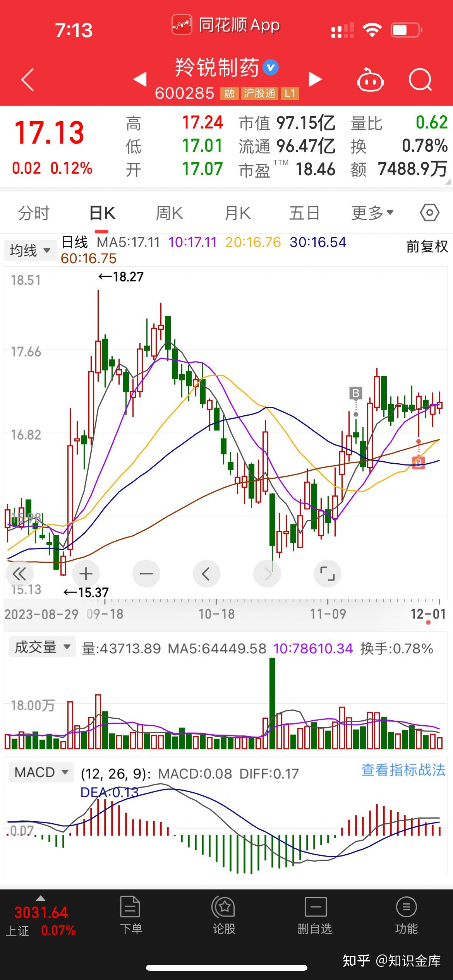Open chart settings hexagon icon
This screenshot has width=453, height=980.
(x=429, y=213)
